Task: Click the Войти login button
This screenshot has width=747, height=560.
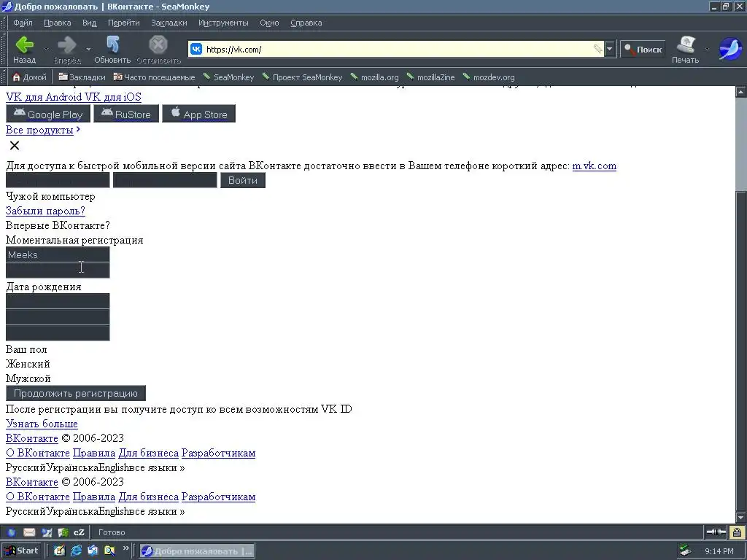Action: pyautogui.click(x=242, y=181)
